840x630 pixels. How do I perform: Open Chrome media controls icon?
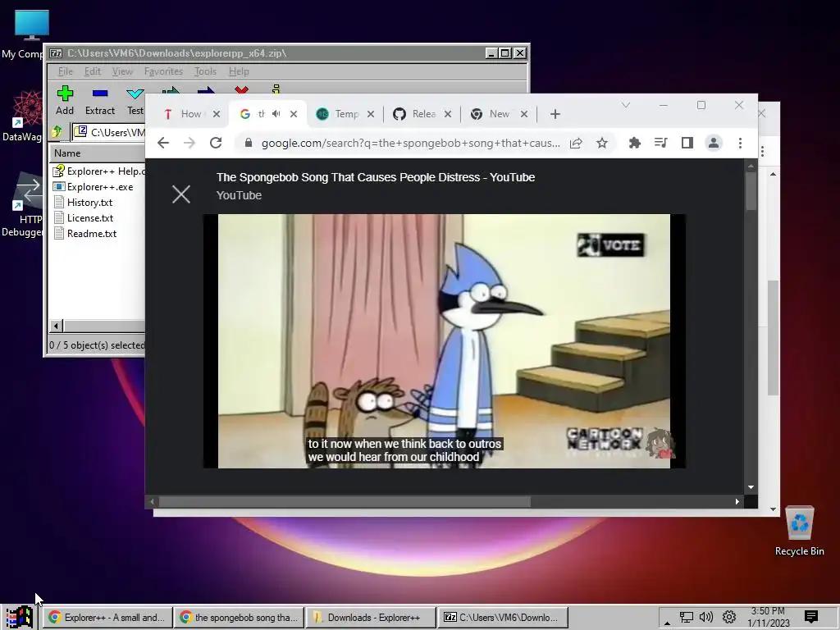pos(661,143)
